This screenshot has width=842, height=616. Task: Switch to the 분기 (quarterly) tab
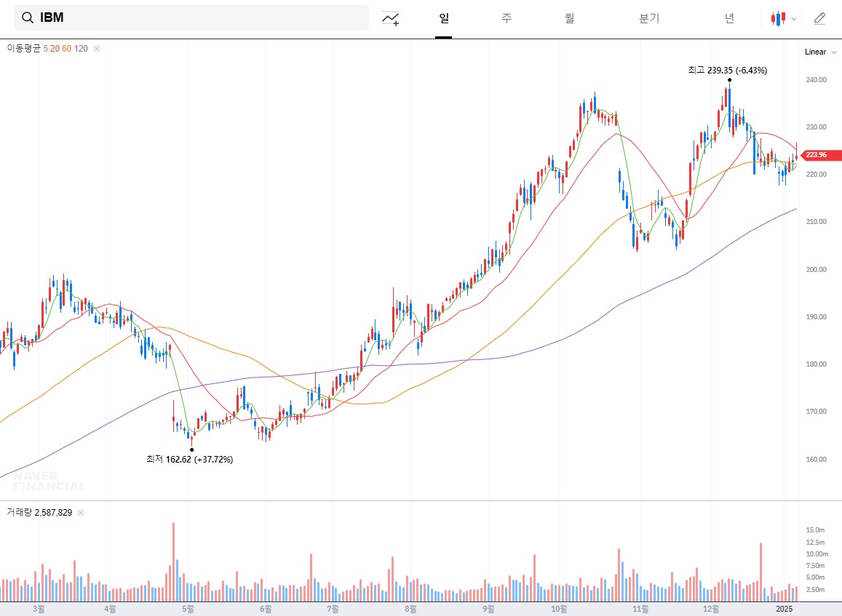648,18
